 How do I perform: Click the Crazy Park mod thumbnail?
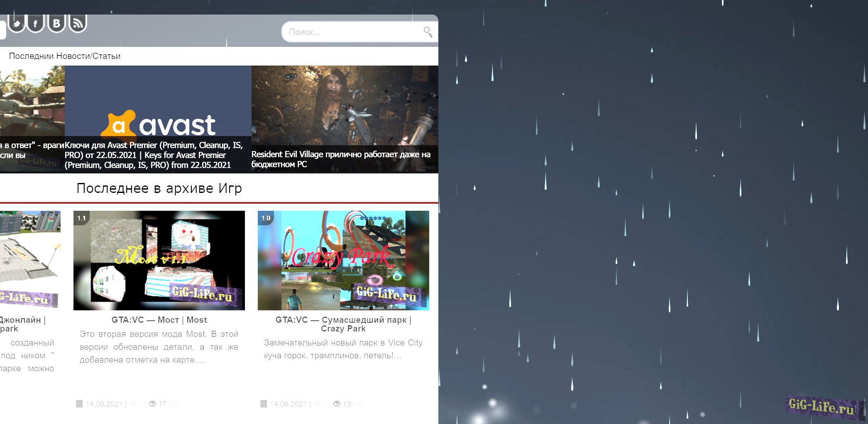pyautogui.click(x=343, y=260)
